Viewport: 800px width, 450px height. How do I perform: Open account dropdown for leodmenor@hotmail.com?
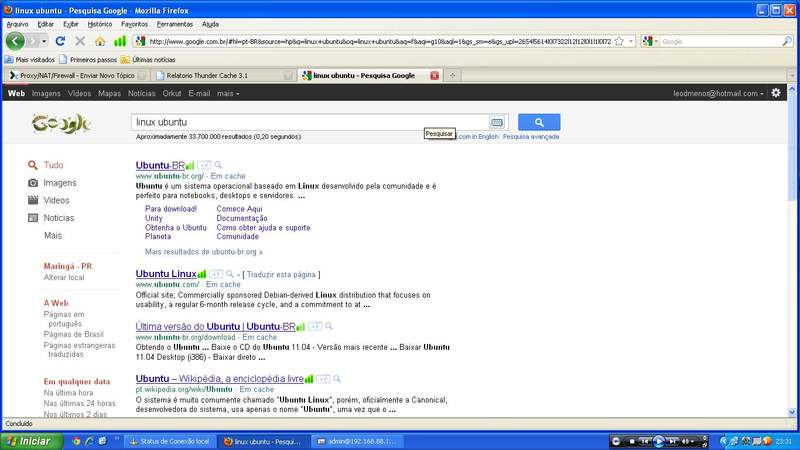click(718, 93)
